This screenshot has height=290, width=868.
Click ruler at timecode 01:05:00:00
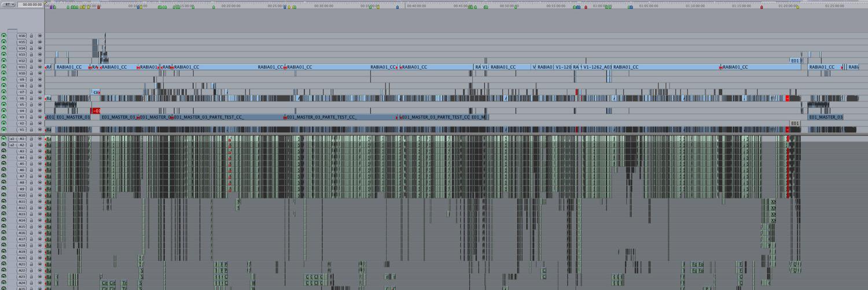(x=649, y=6)
